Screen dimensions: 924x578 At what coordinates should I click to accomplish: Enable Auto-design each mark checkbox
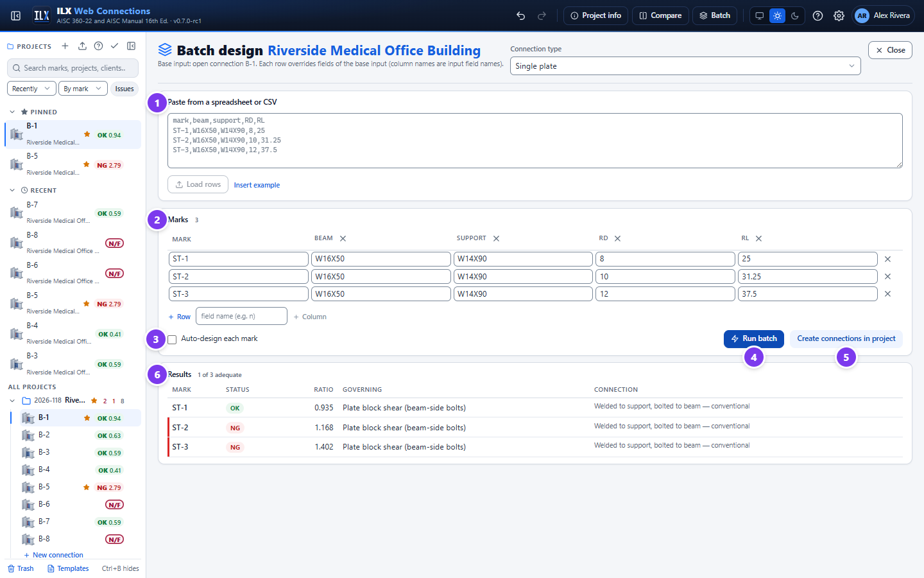tap(172, 339)
